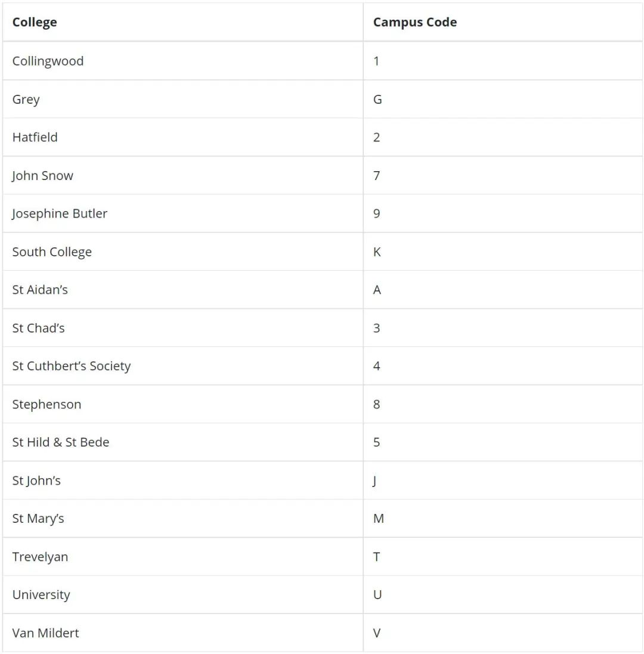
Task: Click campus code K for South College
Action: point(377,252)
